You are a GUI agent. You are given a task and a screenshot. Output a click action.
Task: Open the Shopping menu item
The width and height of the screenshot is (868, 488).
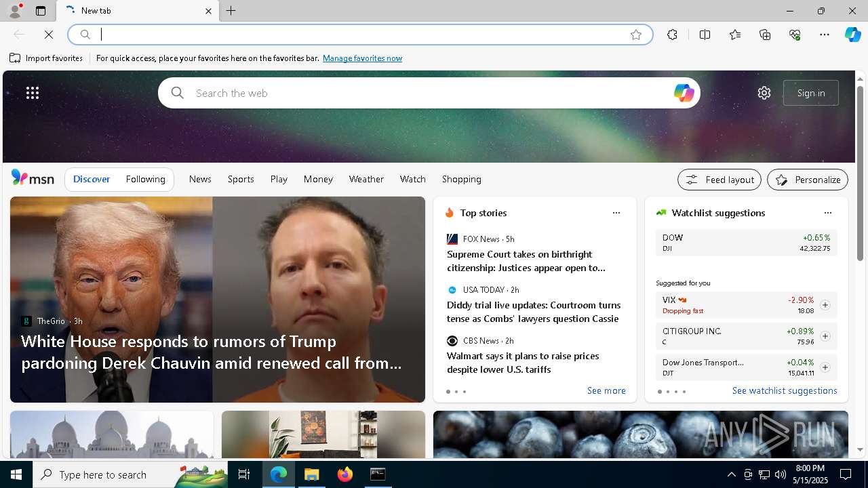462,179
